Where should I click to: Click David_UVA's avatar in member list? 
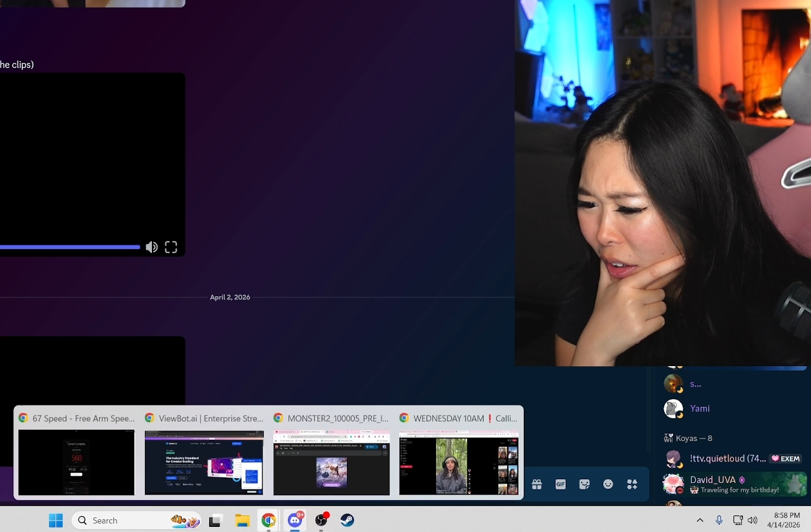tap(673, 484)
